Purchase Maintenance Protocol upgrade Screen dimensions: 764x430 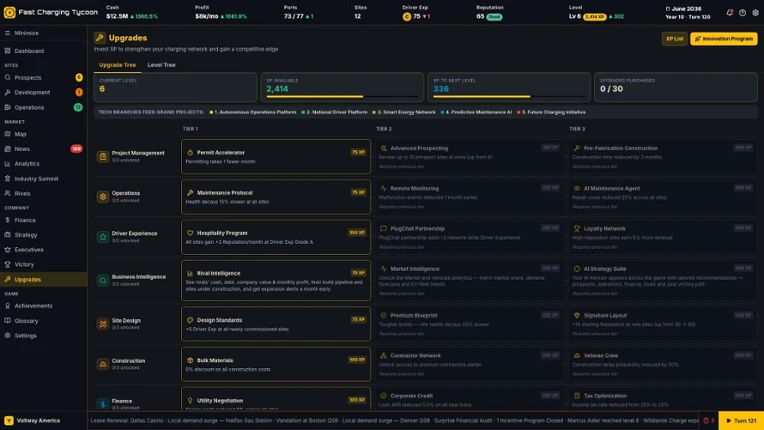pos(276,197)
